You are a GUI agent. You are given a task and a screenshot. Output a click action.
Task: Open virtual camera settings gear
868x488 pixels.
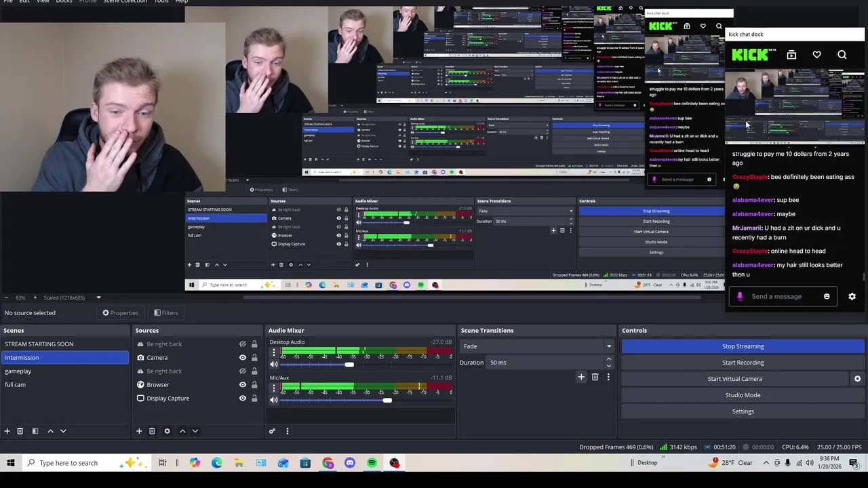(857, 379)
